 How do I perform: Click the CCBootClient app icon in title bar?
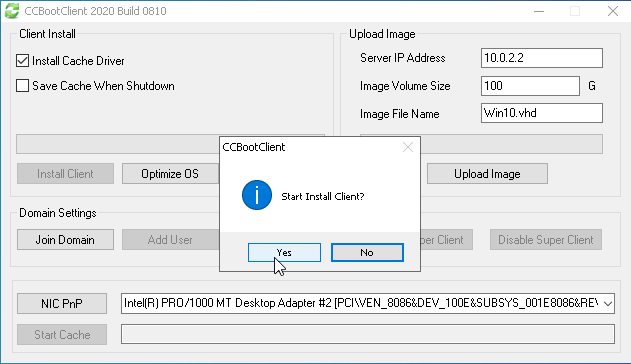pyautogui.click(x=12, y=11)
